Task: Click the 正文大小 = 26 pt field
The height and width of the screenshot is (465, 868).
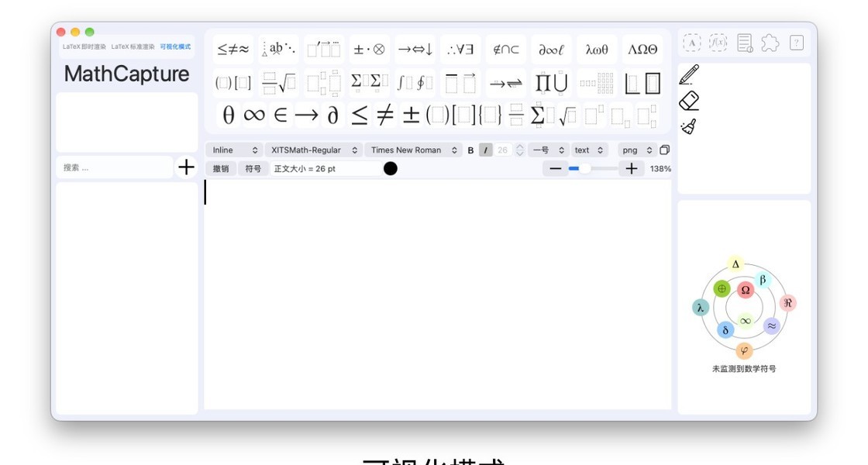Action: pyautogui.click(x=326, y=168)
